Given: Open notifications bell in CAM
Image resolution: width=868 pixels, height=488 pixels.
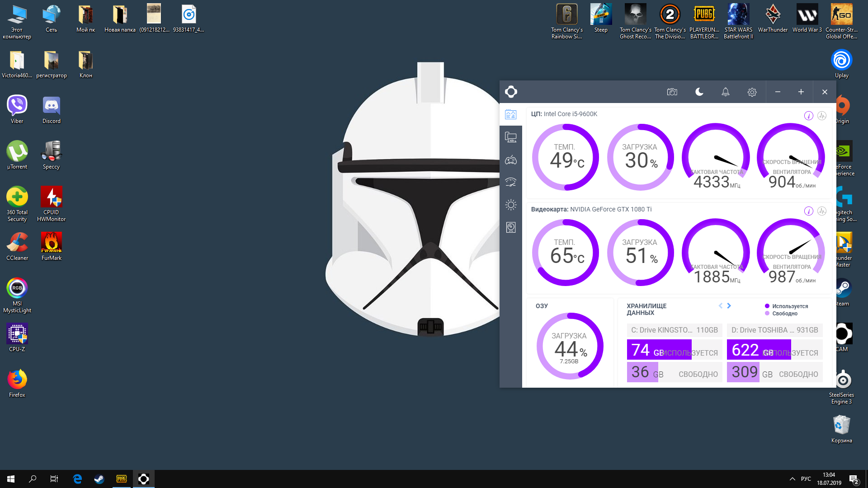Looking at the screenshot, I should coord(725,92).
